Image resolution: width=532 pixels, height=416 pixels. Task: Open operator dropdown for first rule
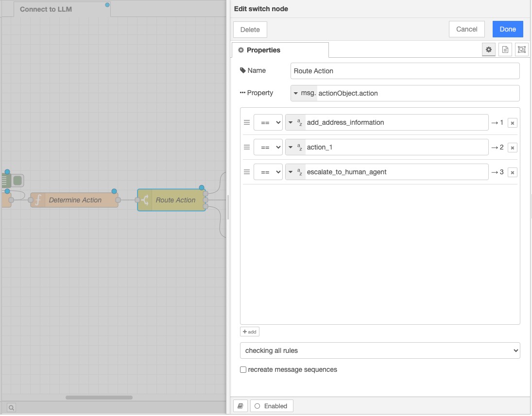[x=268, y=123]
